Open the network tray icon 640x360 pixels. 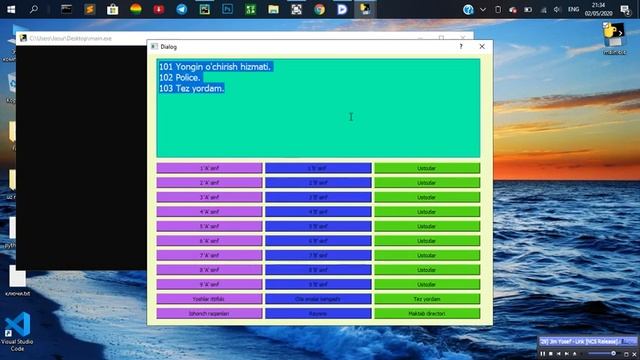pyautogui.click(x=543, y=9)
